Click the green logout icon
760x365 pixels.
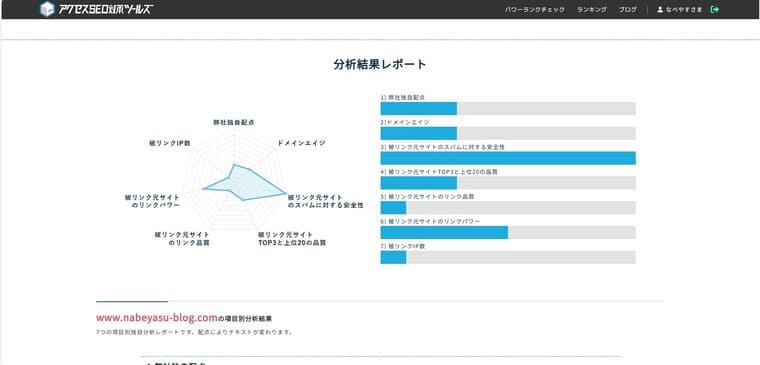pos(714,9)
